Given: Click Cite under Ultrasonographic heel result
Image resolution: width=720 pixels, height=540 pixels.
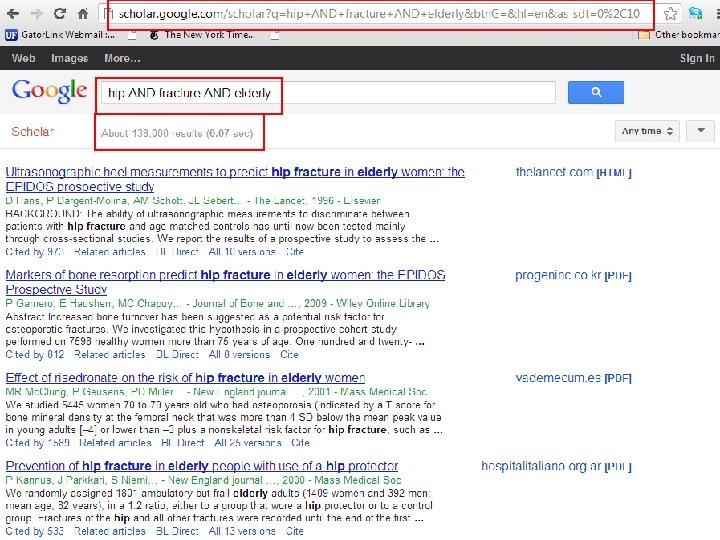Looking at the screenshot, I should [294, 252].
